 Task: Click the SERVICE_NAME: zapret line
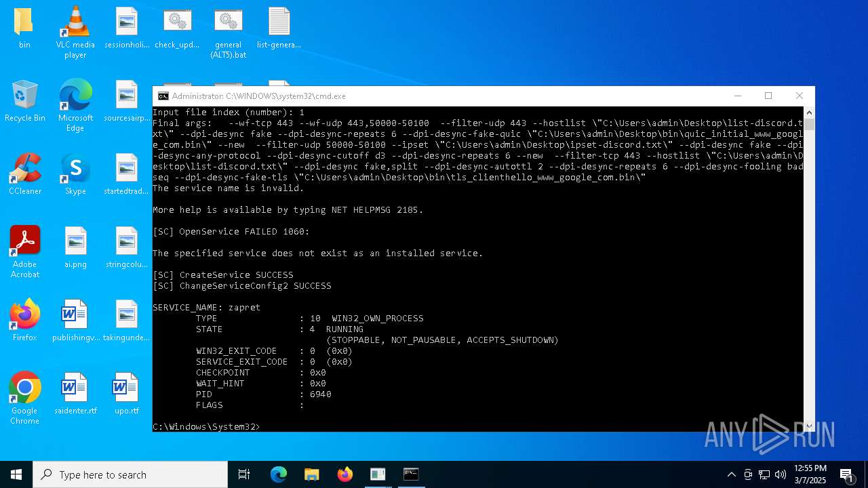[207, 308]
